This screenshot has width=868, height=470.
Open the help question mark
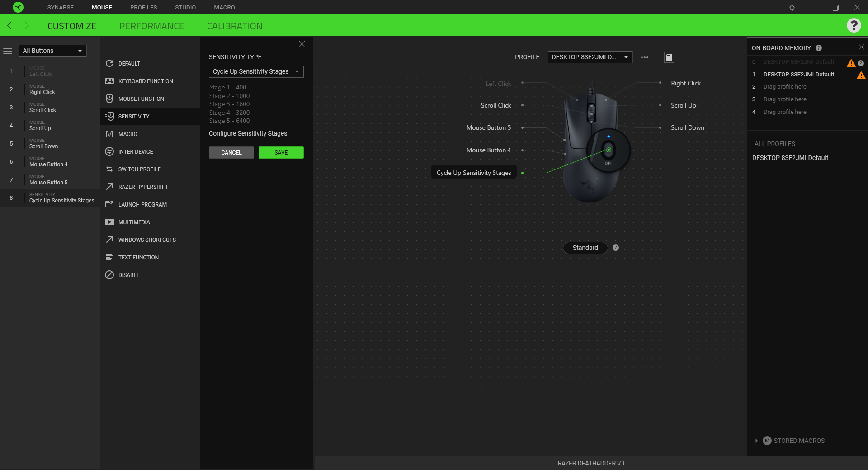click(x=854, y=25)
